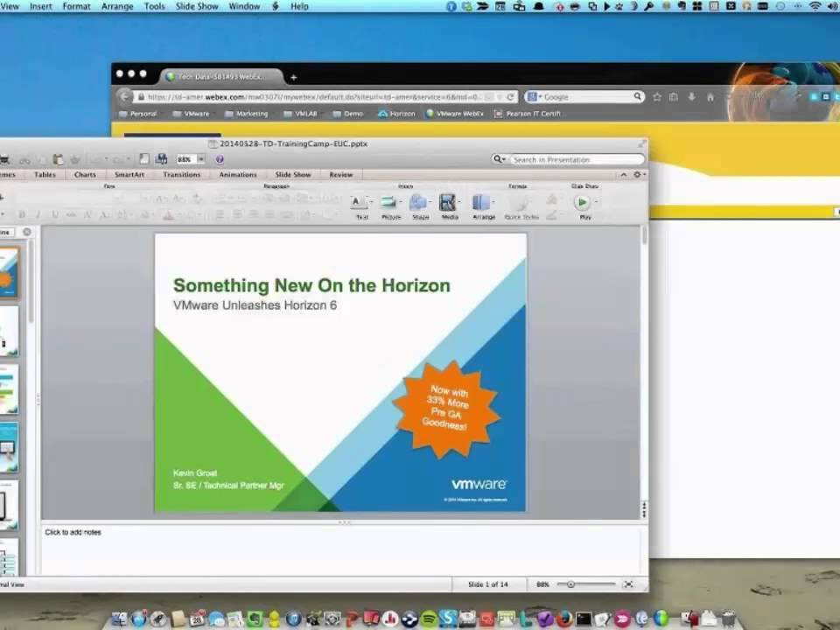The width and height of the screenshot is (840, 630).
Task: Open the Marketing bookmark folder in Firefox
Action: point(247,114)
